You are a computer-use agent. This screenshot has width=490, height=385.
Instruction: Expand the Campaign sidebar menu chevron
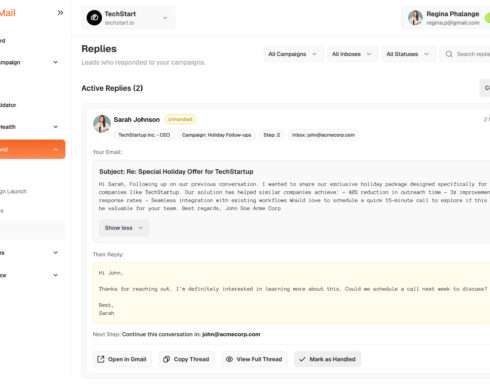pyautogui.click(x=56, y=62)
